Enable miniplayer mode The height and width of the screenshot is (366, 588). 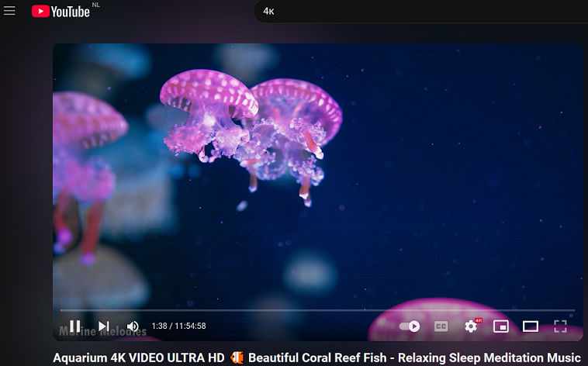pos(501,326)
